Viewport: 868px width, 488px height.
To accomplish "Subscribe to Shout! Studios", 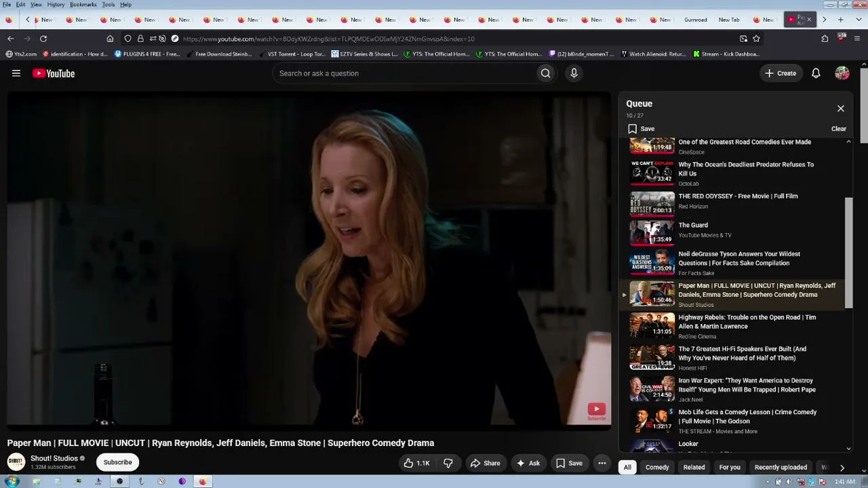I will 117,462.
